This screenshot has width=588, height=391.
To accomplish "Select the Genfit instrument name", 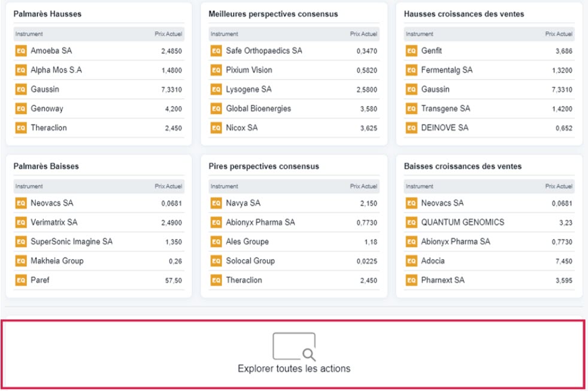I will click(x=431, y=51).
